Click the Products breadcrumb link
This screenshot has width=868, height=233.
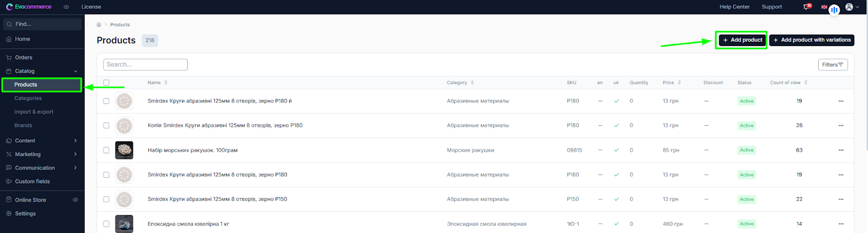120,24
